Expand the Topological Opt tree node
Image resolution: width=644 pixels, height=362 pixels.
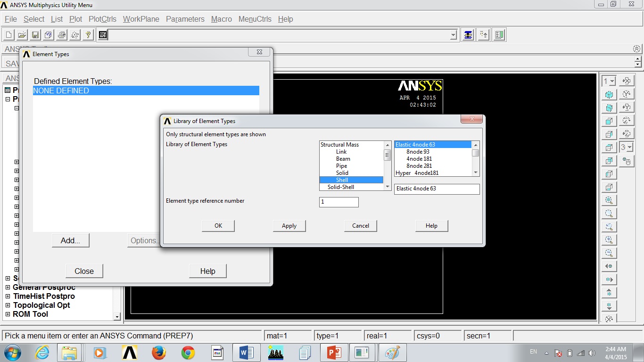(x=8, y=305)
